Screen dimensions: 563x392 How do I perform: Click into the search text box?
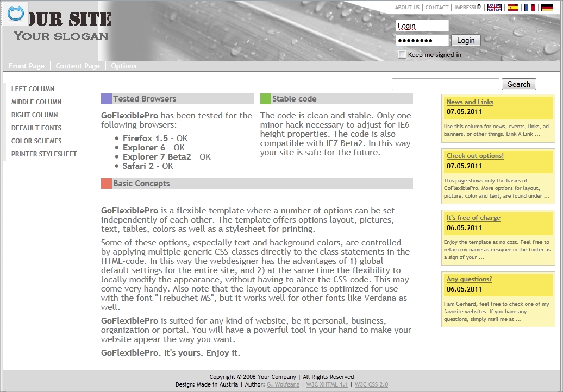pyautogui.click(x=445, y=84)
